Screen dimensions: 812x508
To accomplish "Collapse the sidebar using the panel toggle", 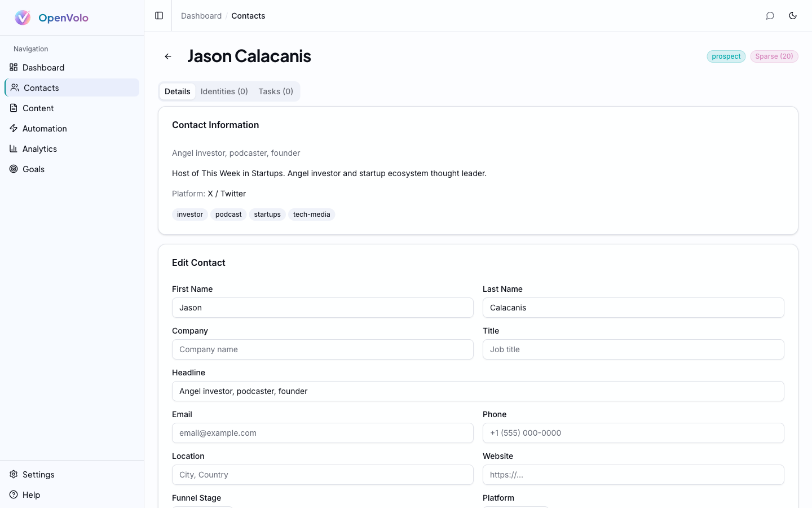I will click(x=158, y=15).
